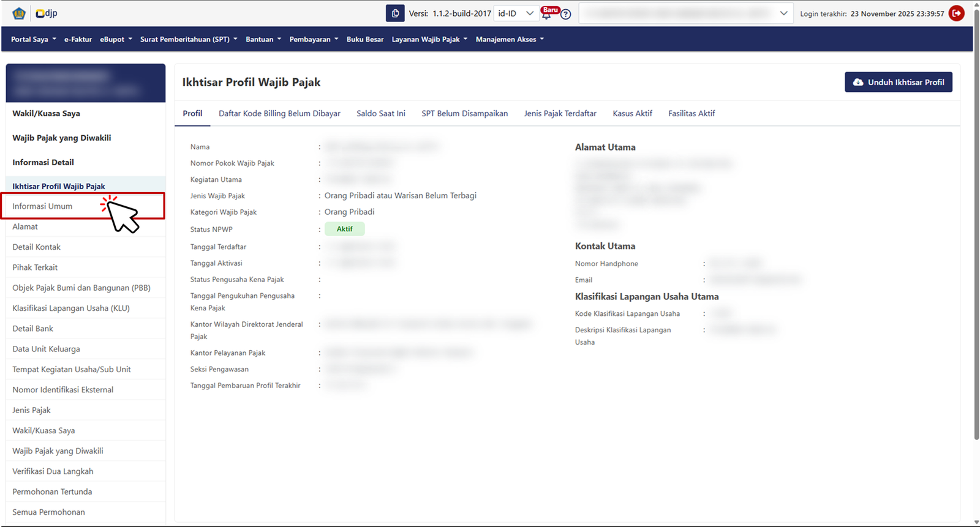Click the help question mark icon
Viewport: 980px width, 527px height.
(566, 15)
